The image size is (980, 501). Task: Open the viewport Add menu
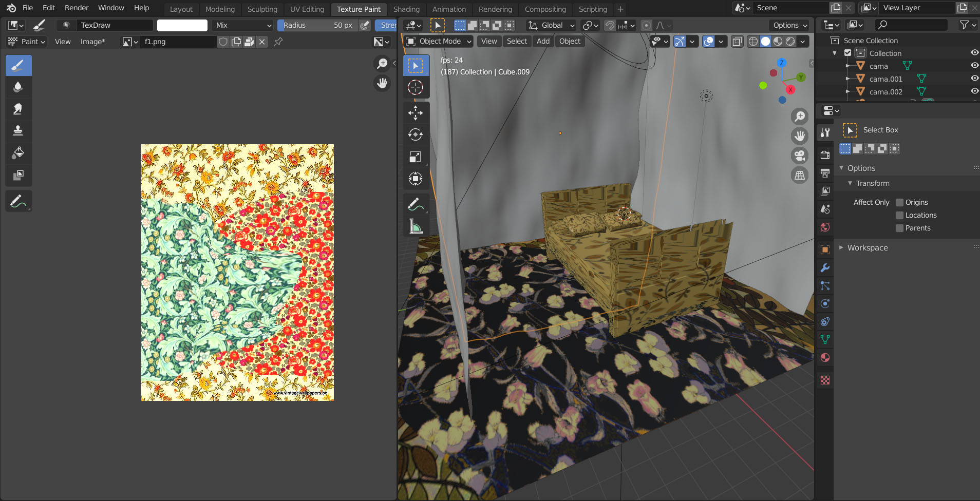point(543,41)
